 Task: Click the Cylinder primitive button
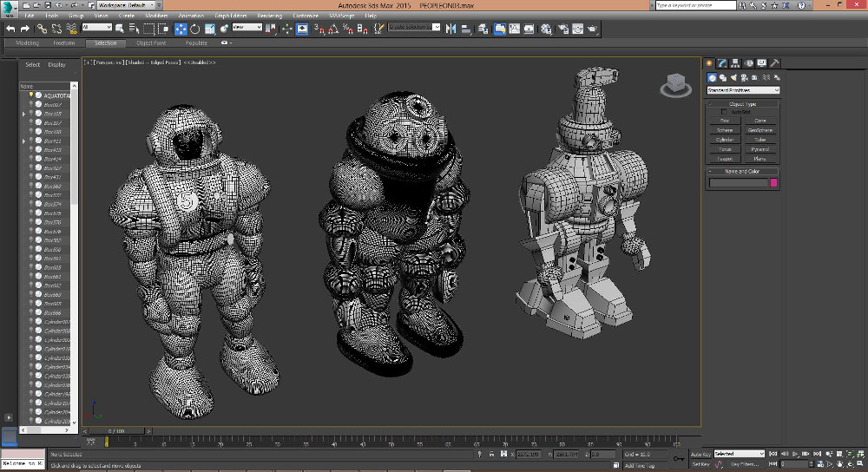725,140
